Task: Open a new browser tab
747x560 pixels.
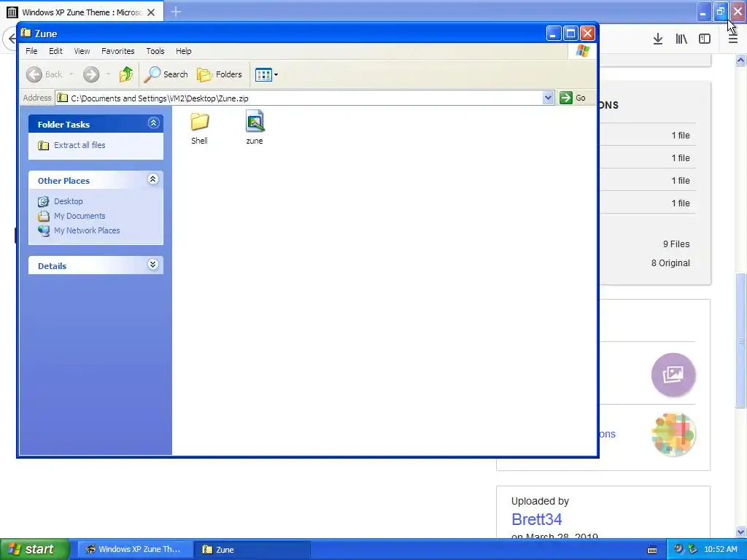Action: 176,12
